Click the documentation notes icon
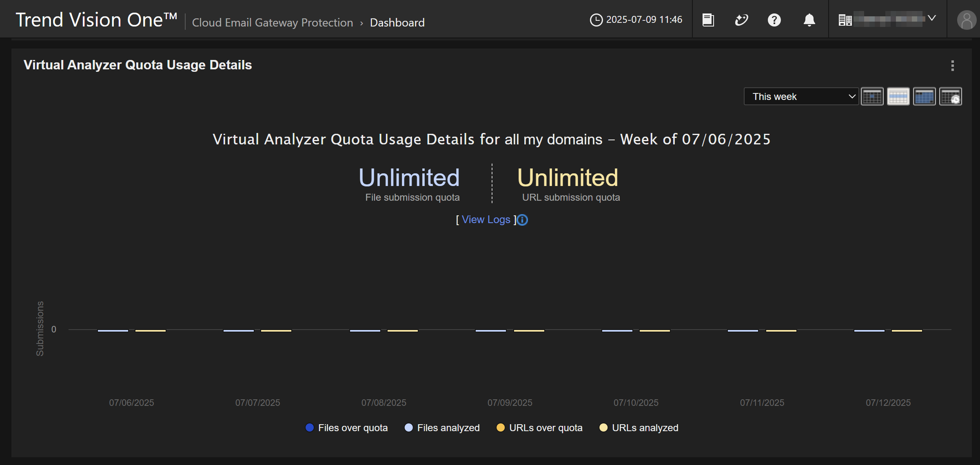Viewport: 980px width, 465px height. (x=708, y=20)
